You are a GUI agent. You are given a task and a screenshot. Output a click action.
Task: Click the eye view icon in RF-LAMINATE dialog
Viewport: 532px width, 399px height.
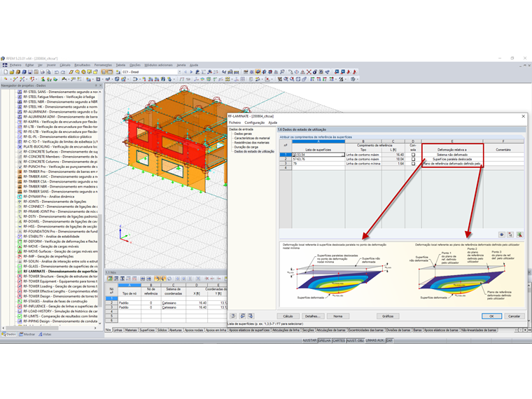tap(502, 234)
